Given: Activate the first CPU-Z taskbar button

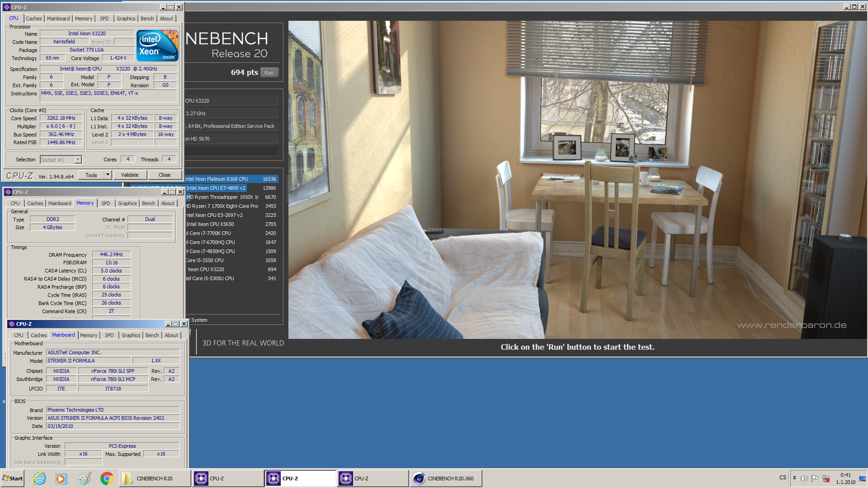Looking at the screenshot, I should pos(227,479).
